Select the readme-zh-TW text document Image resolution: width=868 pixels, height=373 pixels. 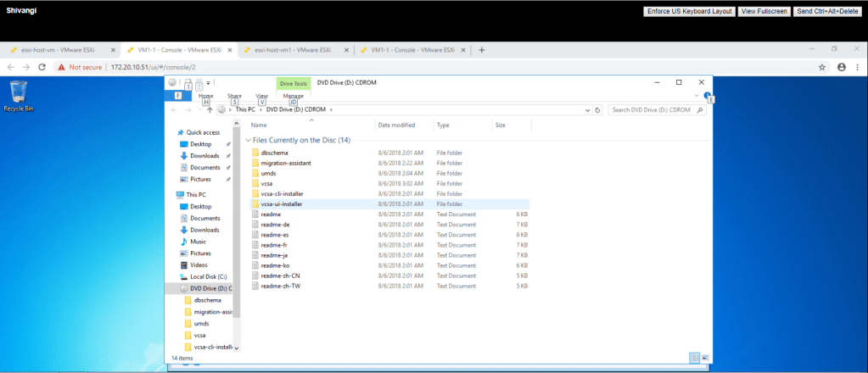281,287
